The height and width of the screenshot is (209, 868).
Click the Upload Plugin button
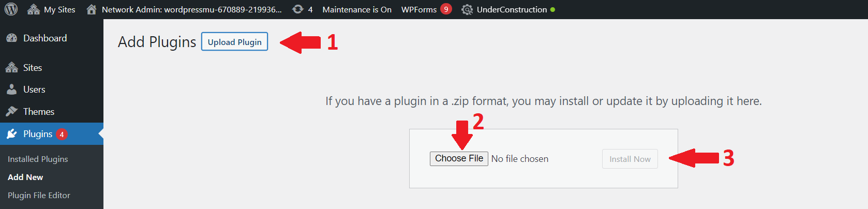coord(235,42)
